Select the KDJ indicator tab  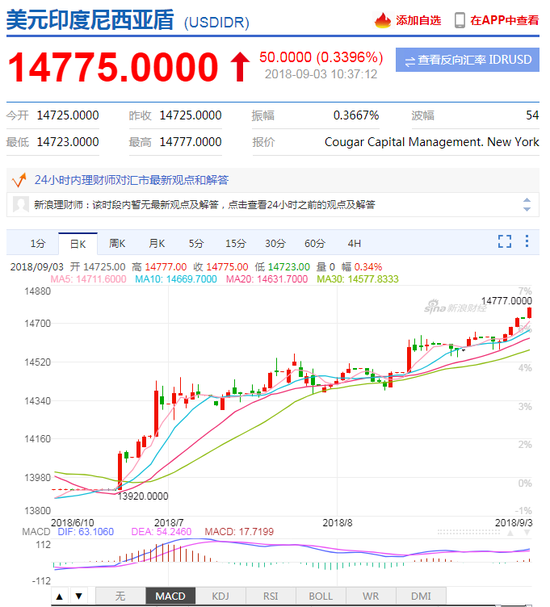pos(220,596)
